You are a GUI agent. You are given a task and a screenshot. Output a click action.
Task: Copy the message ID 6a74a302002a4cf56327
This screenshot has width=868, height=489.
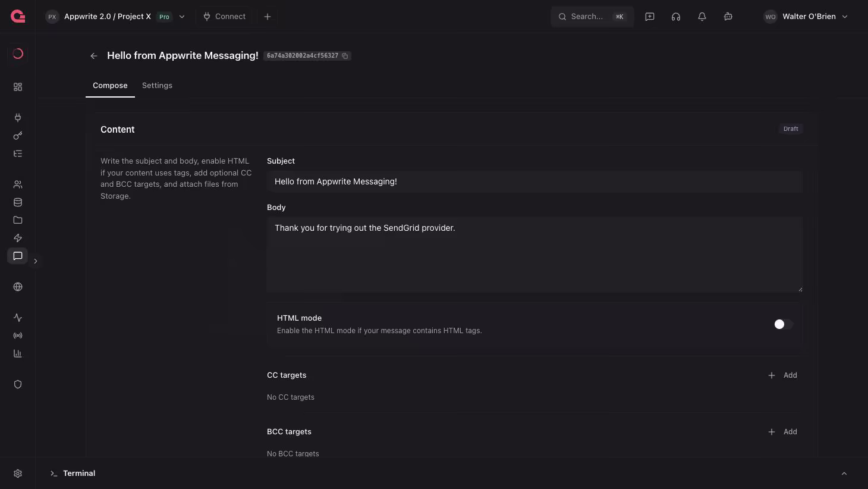point(345,56)
